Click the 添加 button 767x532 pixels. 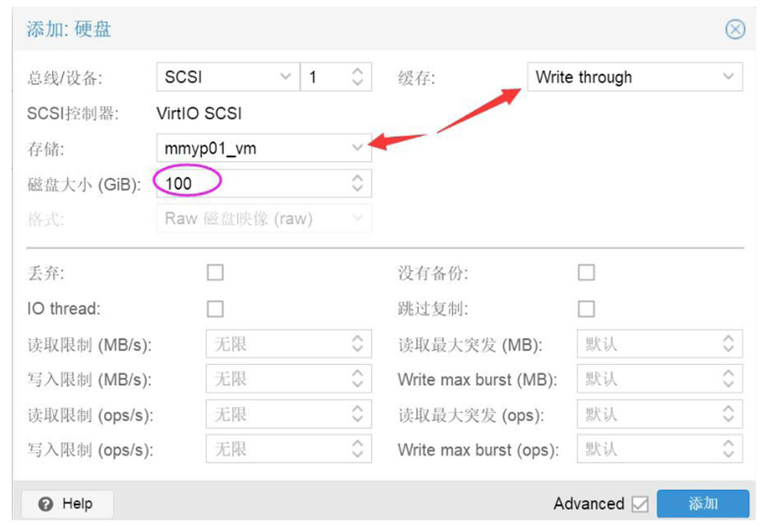[702, 504]
